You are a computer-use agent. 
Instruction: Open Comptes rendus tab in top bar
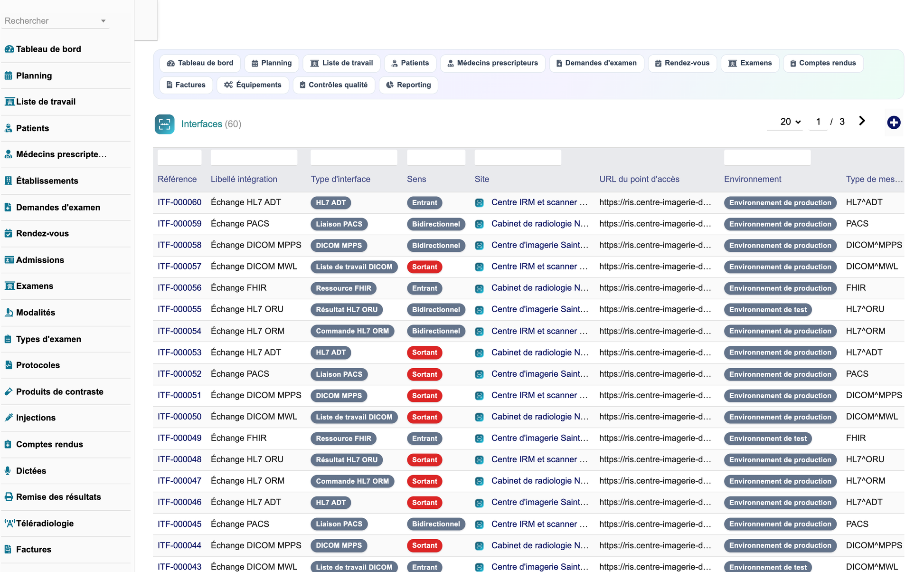pos(823,63)
